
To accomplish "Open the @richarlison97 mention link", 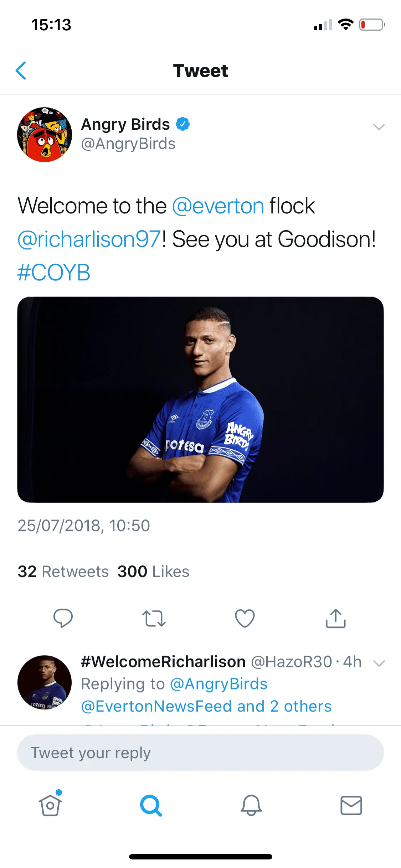I will coord(89,239).
